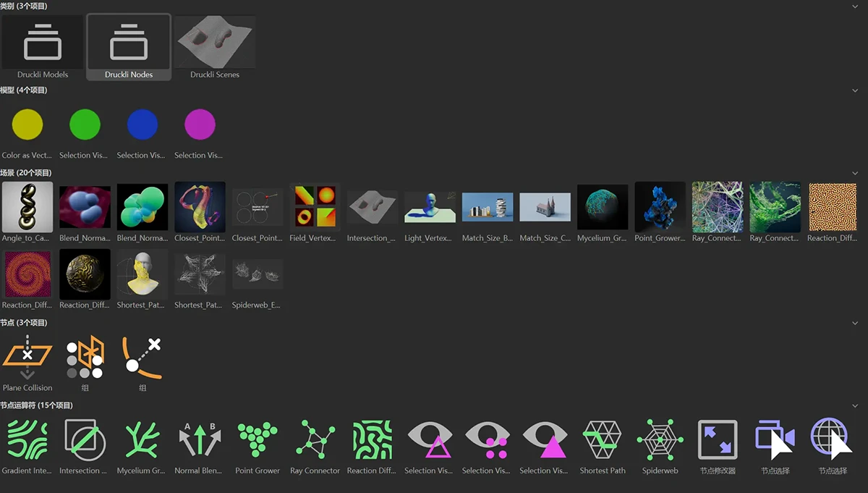Select the Shortest Path operator icon
868x493 pixels.
click(603, 439)
